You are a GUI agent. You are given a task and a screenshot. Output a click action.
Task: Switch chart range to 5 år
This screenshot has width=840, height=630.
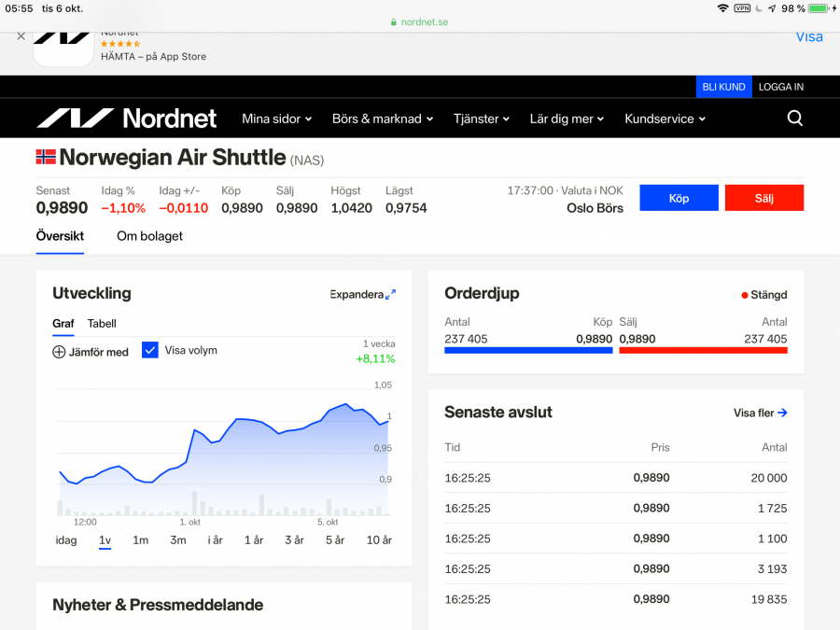(334, 540)
